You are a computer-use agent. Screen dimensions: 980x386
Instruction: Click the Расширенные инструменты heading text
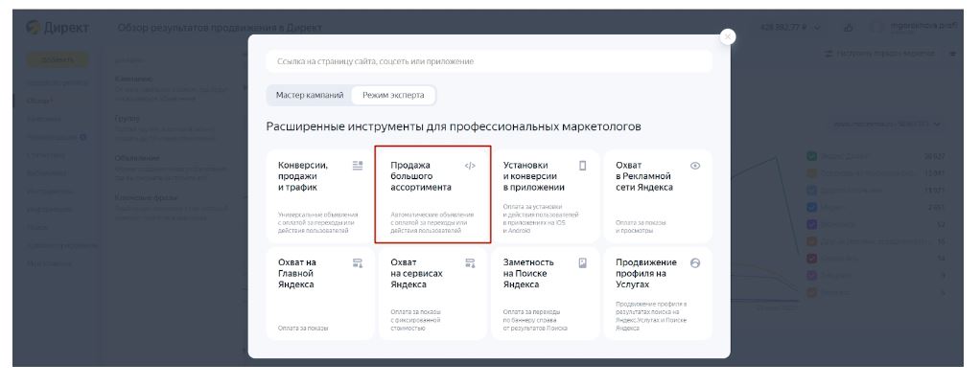coord(454,126)
